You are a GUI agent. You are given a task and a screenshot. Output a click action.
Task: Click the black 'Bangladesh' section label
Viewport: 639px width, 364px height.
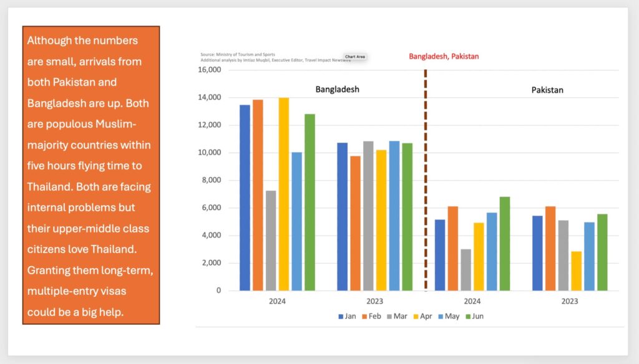[x=337, y=89]
